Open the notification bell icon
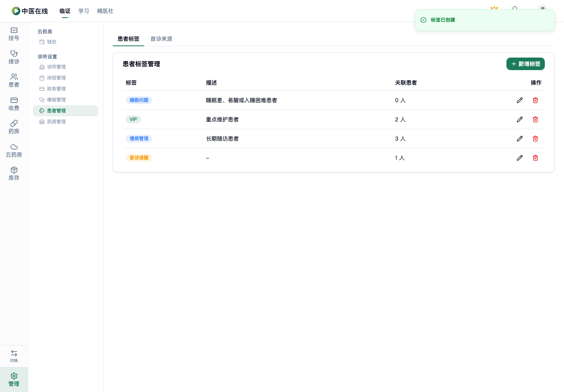Image resolution: width=564 pixels, height=392 pixels. pos(515,8)
